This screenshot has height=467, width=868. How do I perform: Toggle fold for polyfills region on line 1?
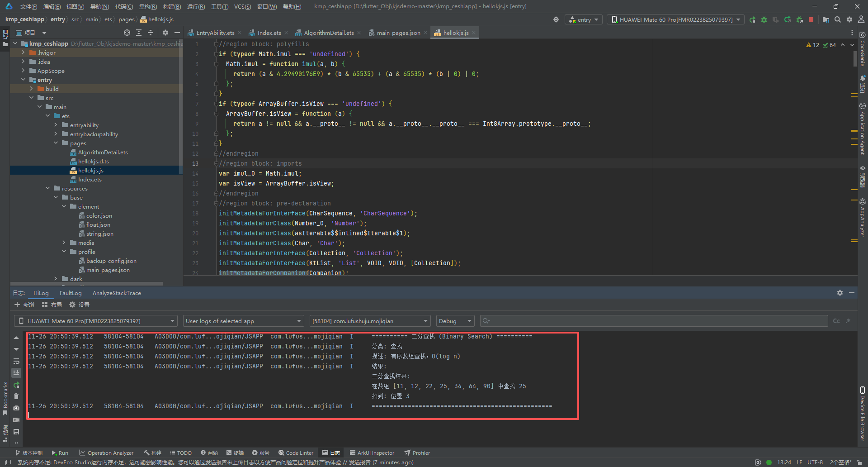coord(216,44)
